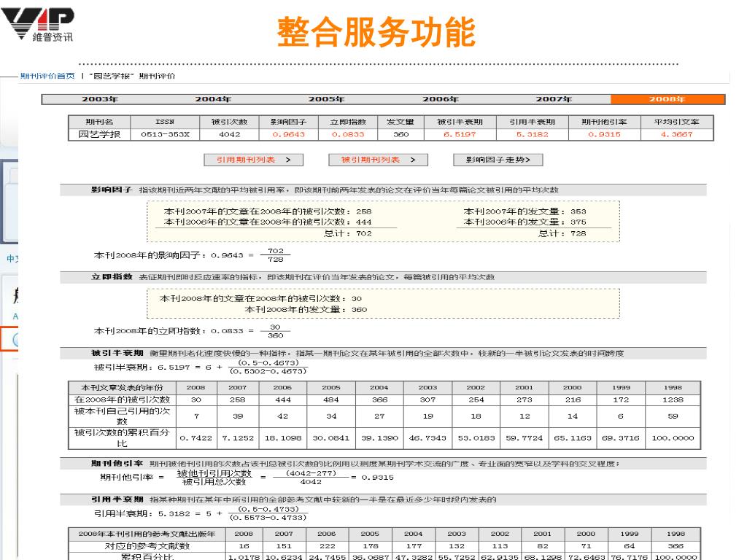Click the journal name cell 园艺学报
The width and height of the screenshot is (747, 560).
click(x=99, y=134)
